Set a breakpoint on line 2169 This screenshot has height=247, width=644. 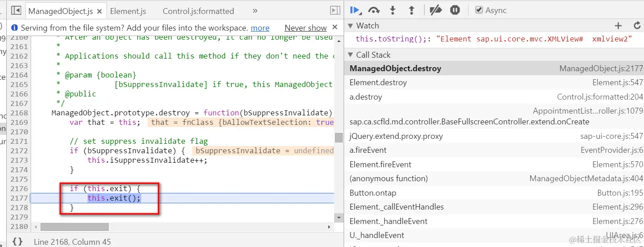[19, 122]
